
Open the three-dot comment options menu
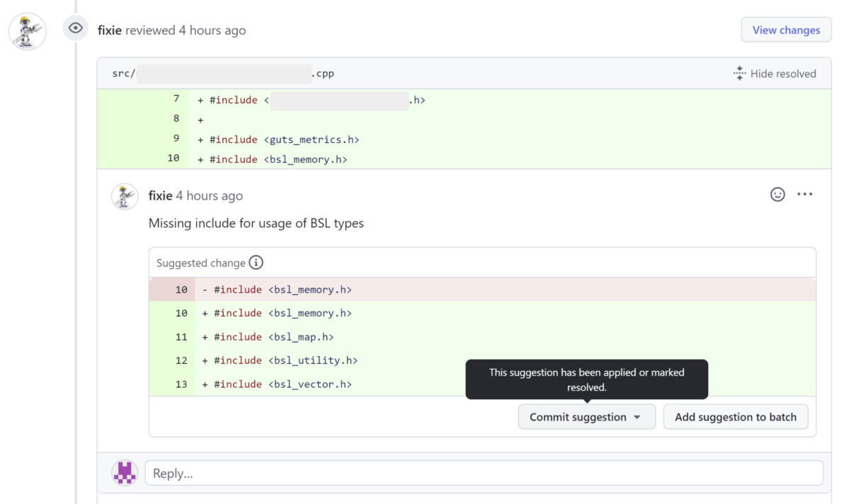pyautogui.click(x=805, y=194)
